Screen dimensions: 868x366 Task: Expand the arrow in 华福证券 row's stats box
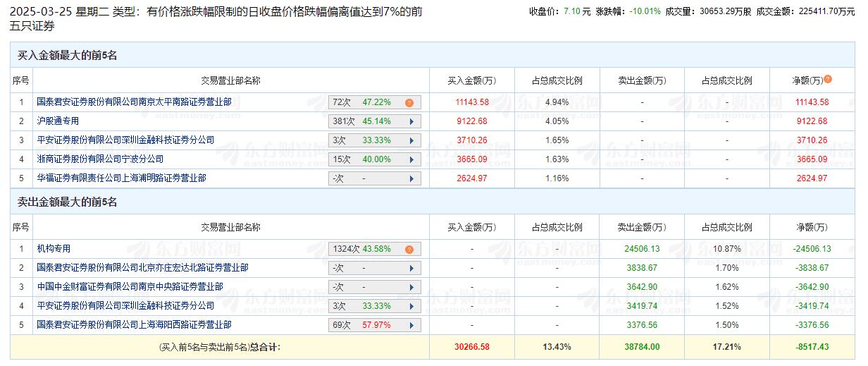tap(411, 179)
